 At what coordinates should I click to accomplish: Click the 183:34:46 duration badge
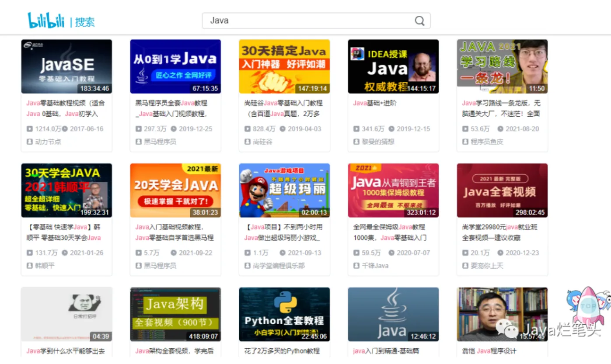94,89
